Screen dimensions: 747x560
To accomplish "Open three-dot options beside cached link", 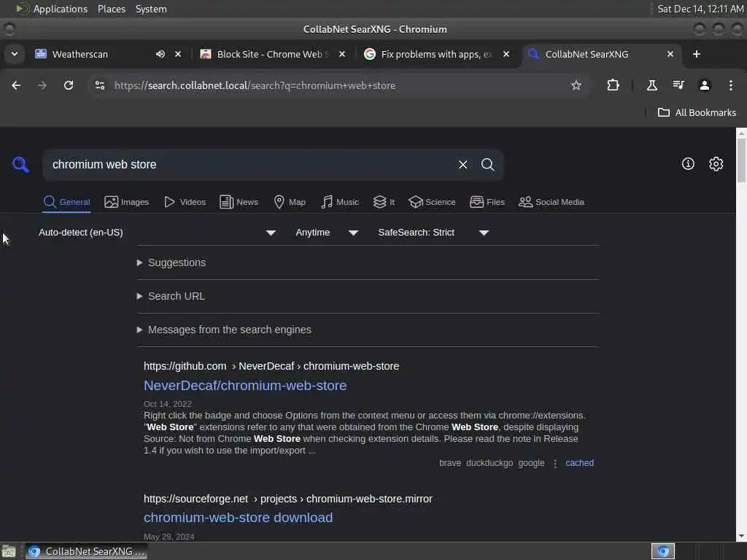I will (x=555, y=463).
